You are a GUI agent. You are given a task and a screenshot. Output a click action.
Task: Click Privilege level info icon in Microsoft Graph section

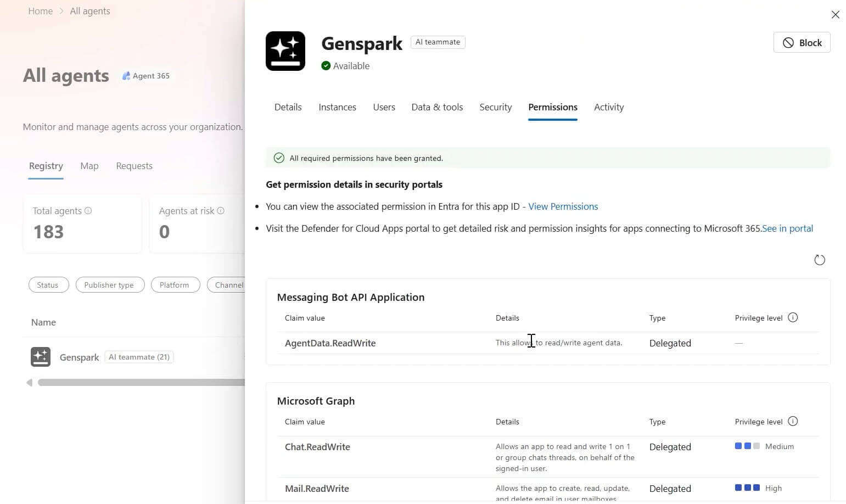click(792, 421)
